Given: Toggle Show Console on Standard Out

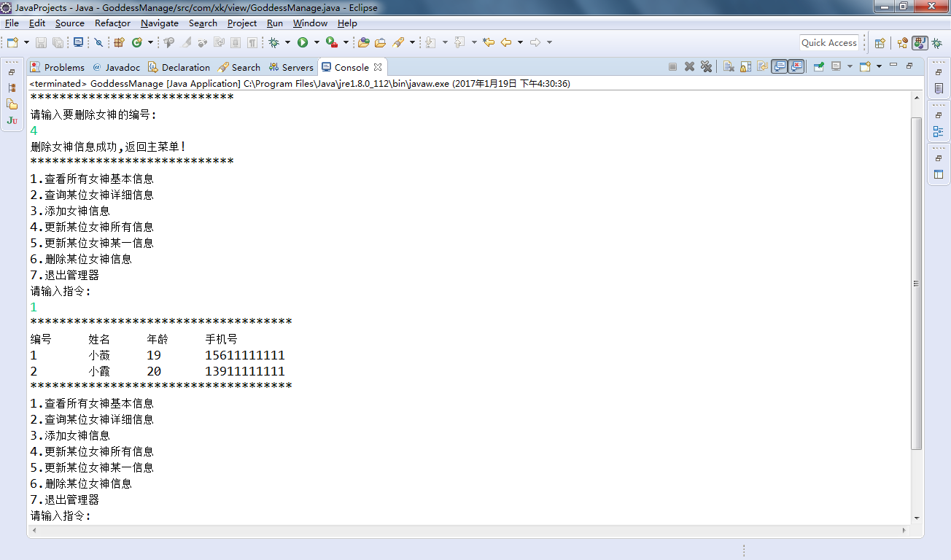Looking at the screenshot, I should coord(780,66).
